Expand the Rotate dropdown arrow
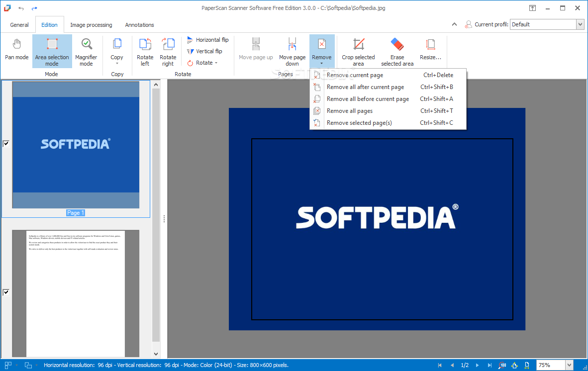Viewport: 588px width, 371px height. tap(216, 63)
